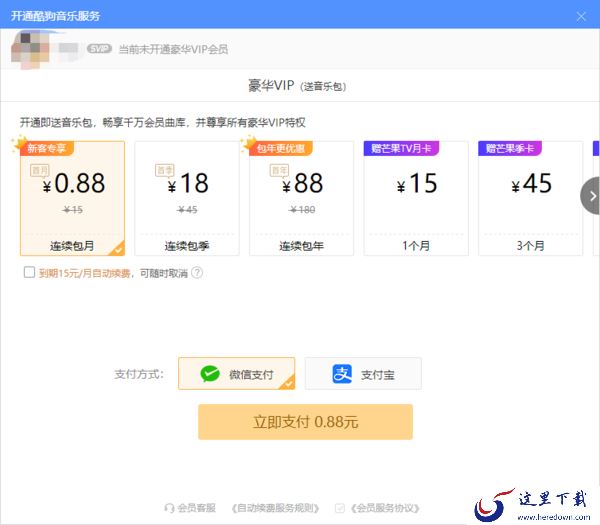This screenshot has height=525, width=600.
Task: Click the WeChat Pay logo icon
Action: coord(210,373)
